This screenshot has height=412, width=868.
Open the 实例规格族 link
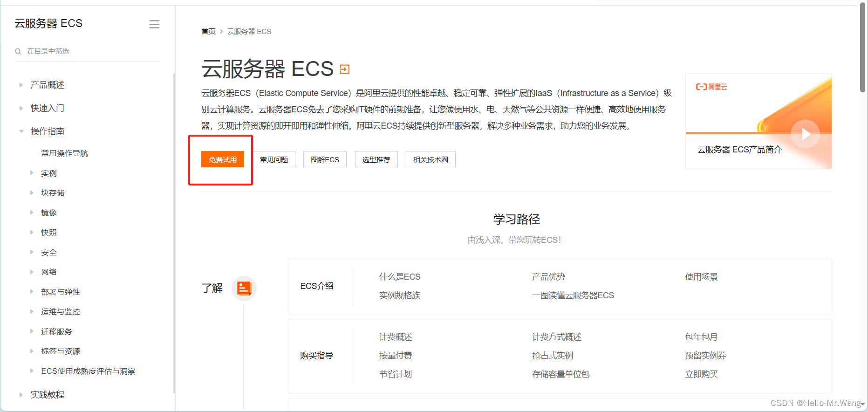400,295
